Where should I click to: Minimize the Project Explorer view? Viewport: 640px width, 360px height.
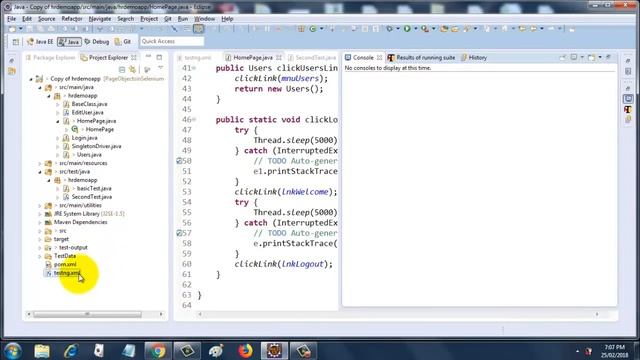click(149, 57)
